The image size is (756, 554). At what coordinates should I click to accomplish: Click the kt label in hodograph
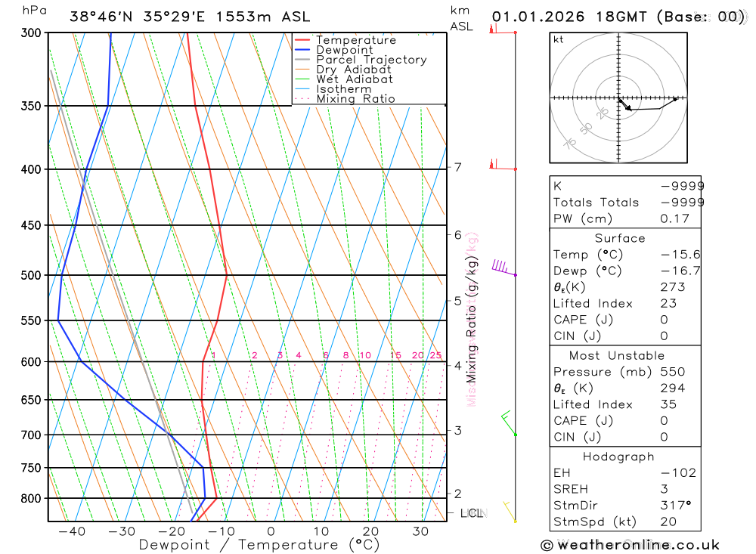click(x=559, y=39)
